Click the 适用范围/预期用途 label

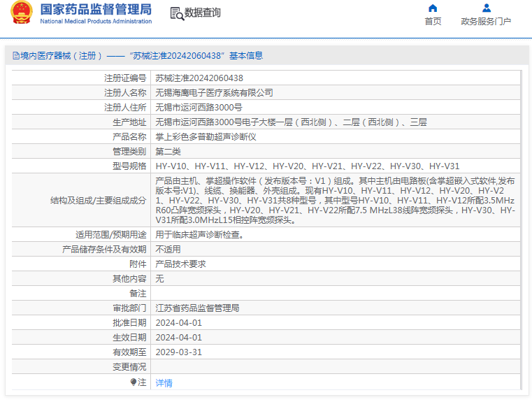(x=111, y=235)
